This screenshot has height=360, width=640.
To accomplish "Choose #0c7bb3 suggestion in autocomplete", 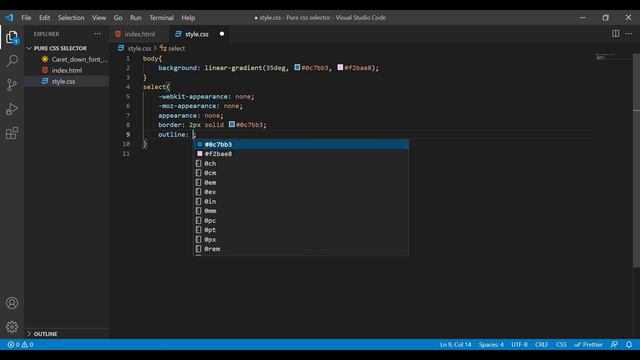I will coord(301,144).
